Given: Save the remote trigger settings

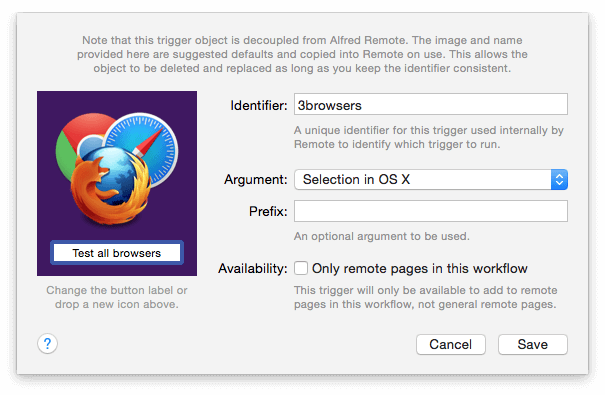Looking at the screenshot, I should [x=533, y=344].
